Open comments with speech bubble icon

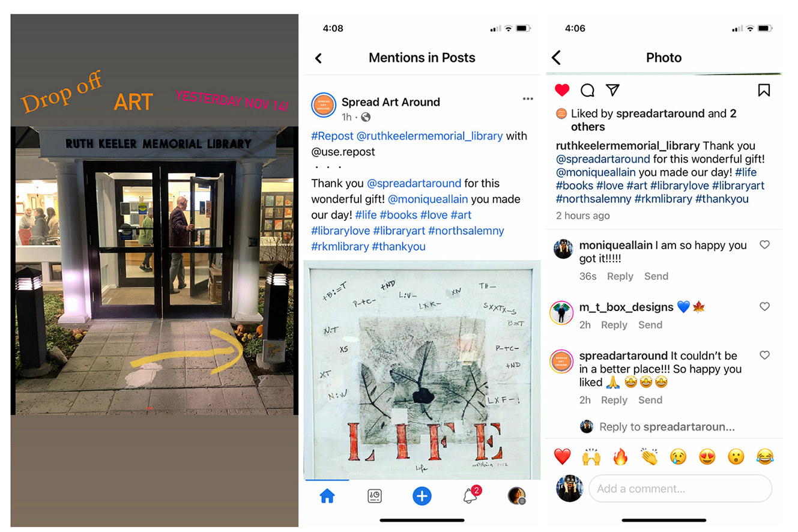click(x=587, y=90)
